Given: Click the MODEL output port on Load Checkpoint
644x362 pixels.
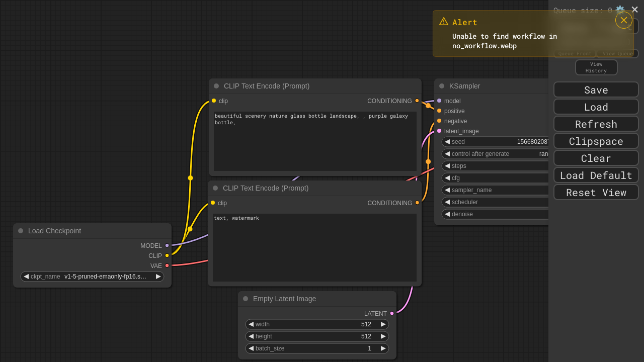Looking at the screenshot, I should [167, 245].
